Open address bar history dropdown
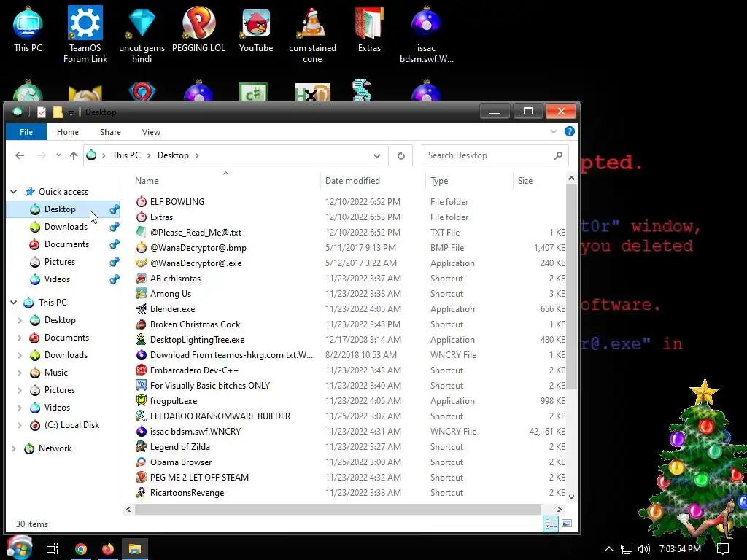 pyautogui.click(x=377, y=156)
